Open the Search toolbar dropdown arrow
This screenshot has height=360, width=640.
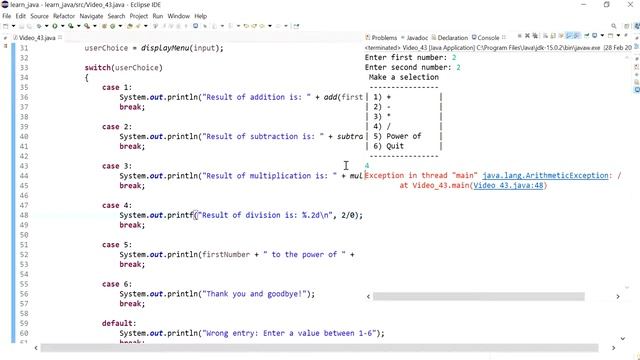pyautogui.click(x=146, y=26)
